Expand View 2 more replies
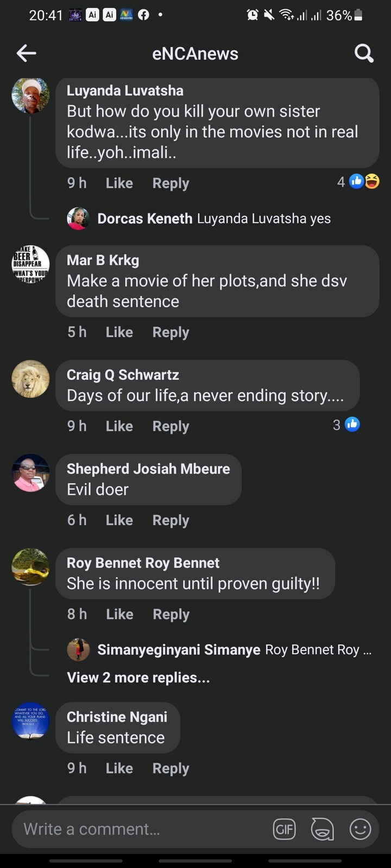 tap(138, 678)
